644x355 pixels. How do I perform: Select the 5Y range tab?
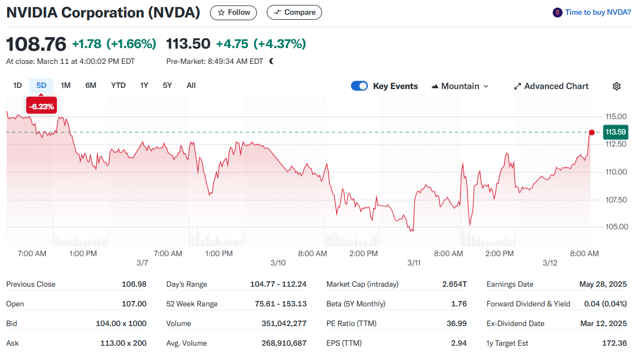click(167, 85)
